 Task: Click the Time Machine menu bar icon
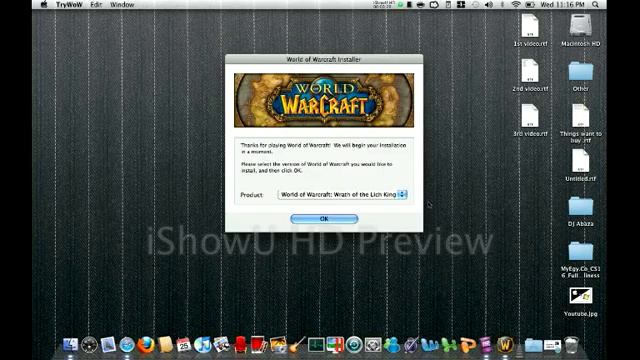476,4
